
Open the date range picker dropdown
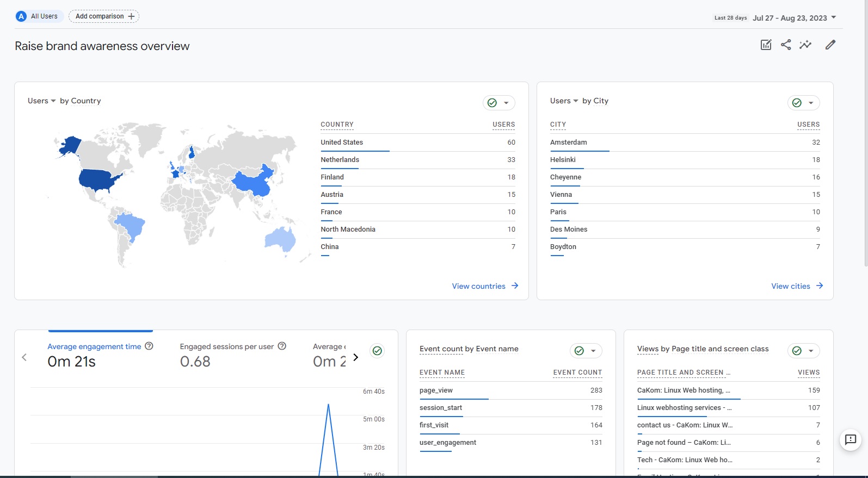(x=795, y=18)
